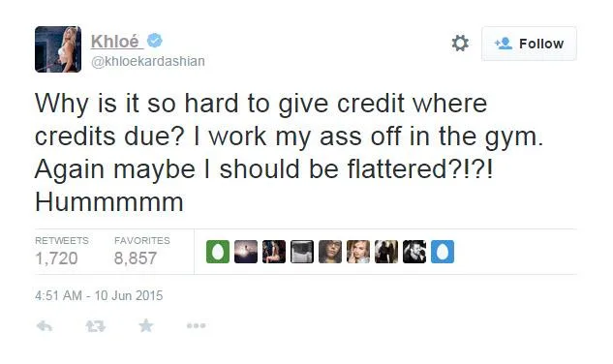Open the @khloekardashian handle link
613x364 pixels.
148,61
